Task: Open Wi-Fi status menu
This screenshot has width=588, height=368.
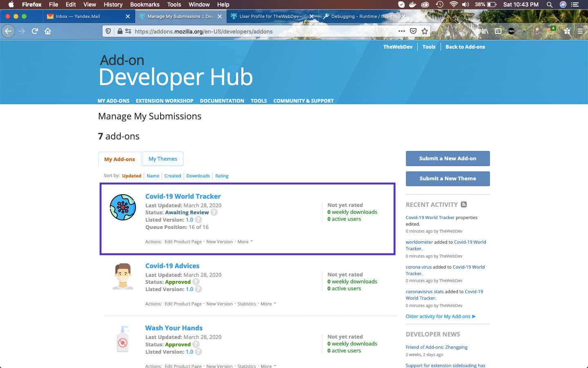Action: [453, 4]
